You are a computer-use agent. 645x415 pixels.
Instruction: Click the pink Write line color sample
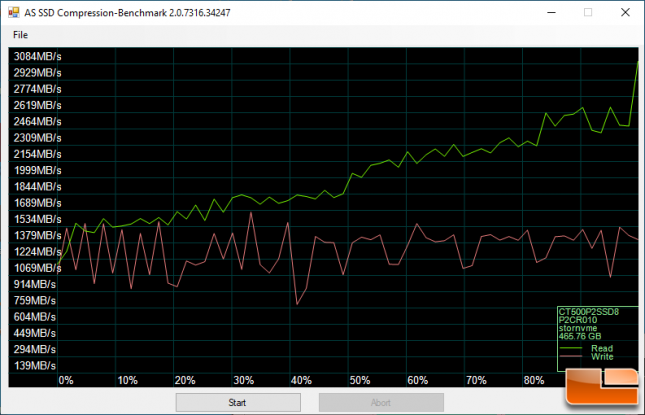(571, 356)
